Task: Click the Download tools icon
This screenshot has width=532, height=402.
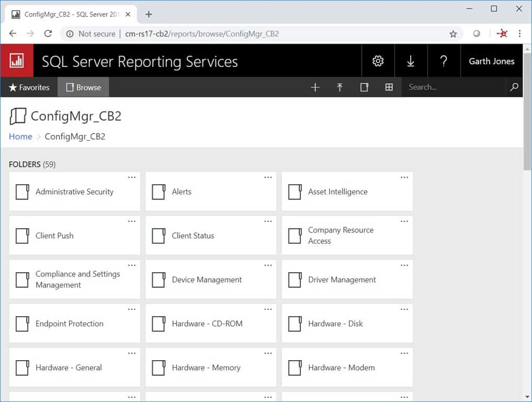Action: (x=411, y=61)
